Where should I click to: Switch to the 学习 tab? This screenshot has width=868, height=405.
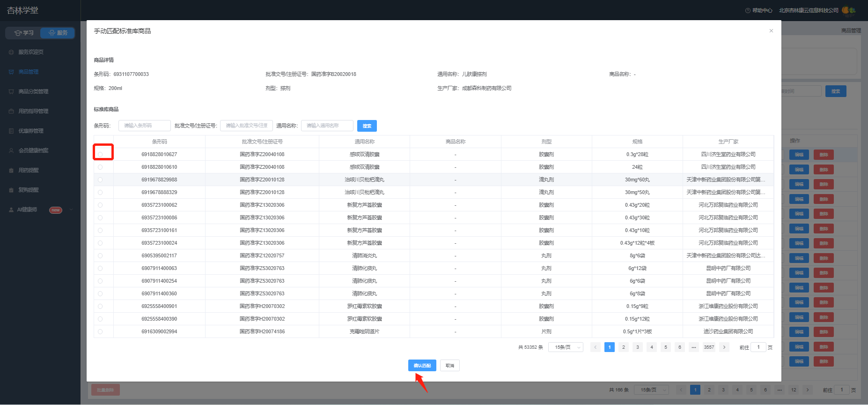[x=22, y=33]
